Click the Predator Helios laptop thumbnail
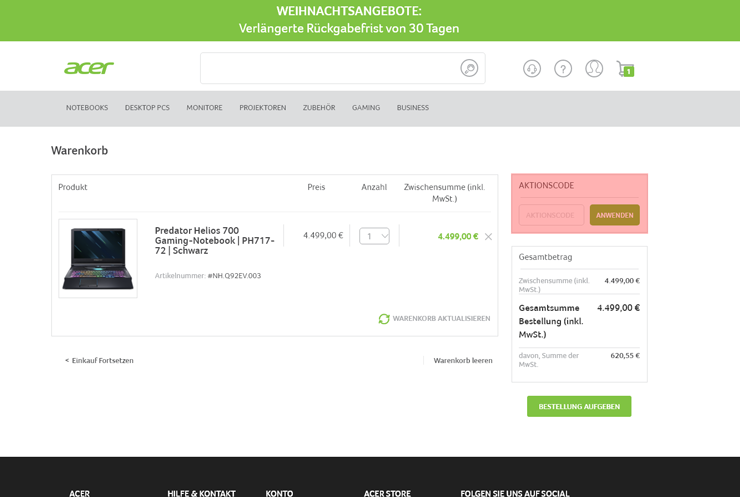Screen dimensions: 740x497 coord(98,258)
